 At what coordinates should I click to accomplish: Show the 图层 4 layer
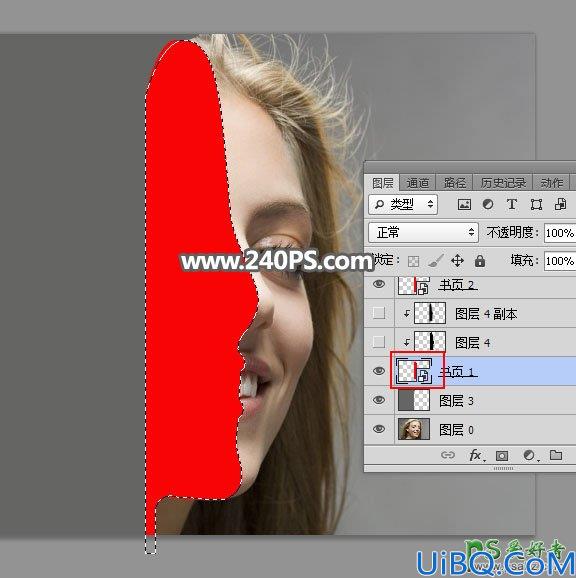click(379, 342)
